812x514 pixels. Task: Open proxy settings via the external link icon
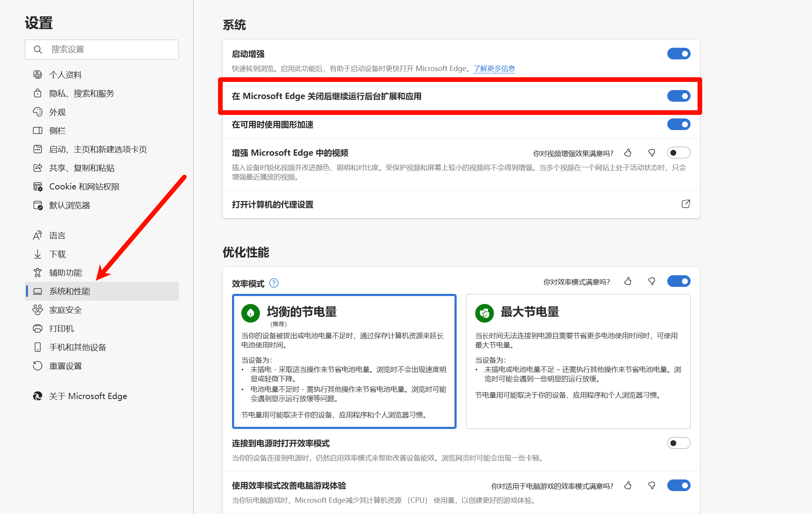[x=686, y=204]
